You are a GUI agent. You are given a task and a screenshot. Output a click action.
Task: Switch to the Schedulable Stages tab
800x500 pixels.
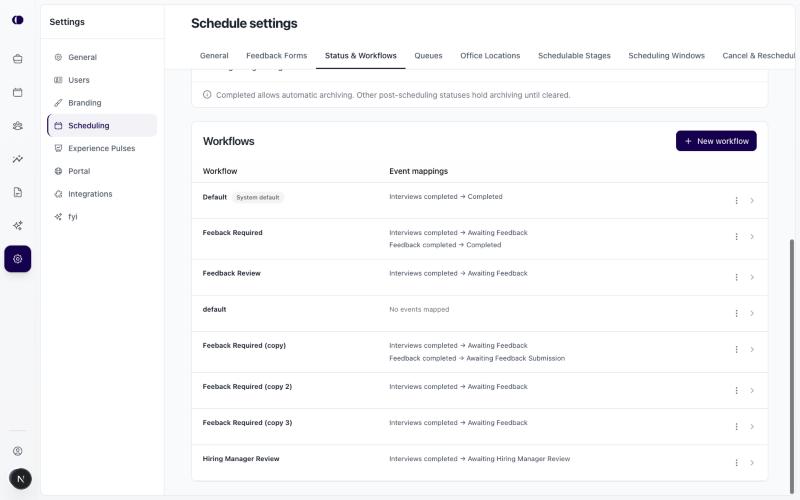point(574,56)
